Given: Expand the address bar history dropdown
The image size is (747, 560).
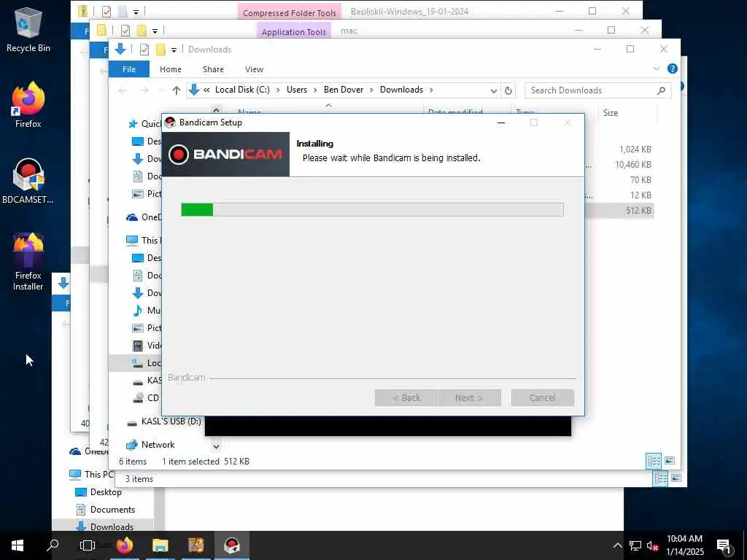Looking at the screenshot, I should click(494, 90).
